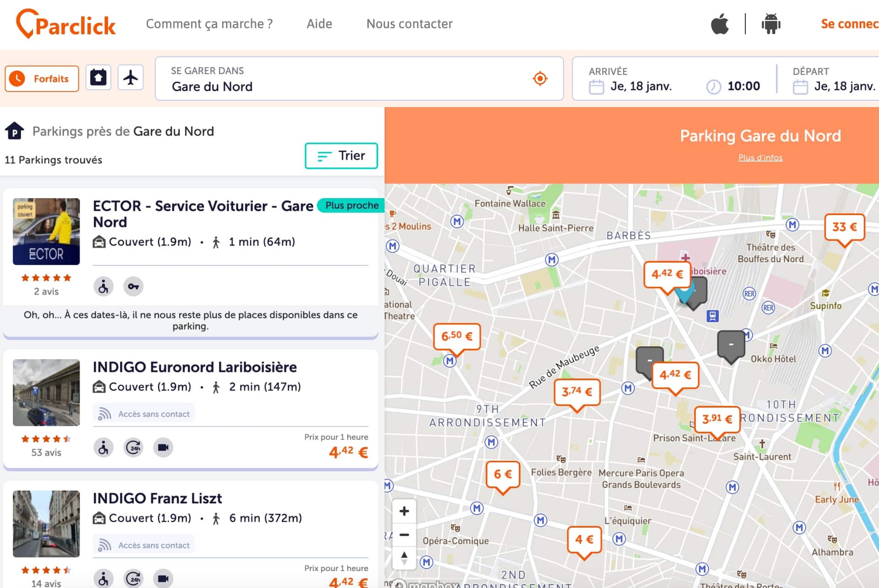Click Franz Liszt wheelchair icon
Viewport: 879px width, 588px height.
[x=103, y=578]
